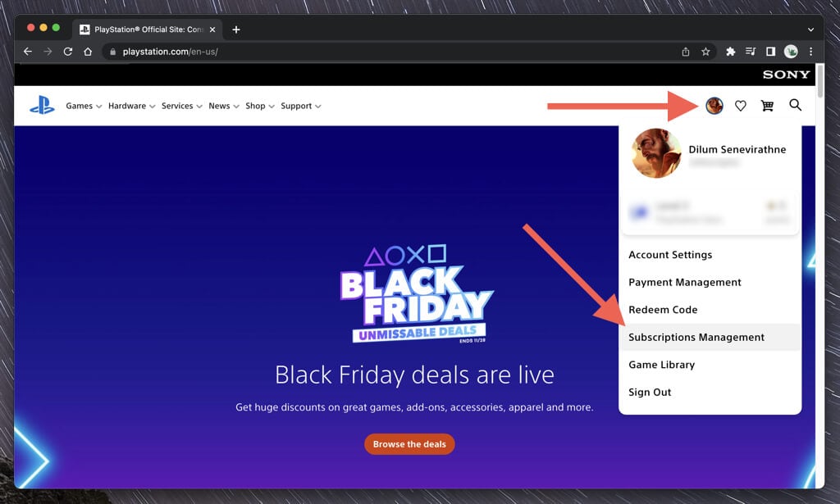Click the profile avatar icon in header
This screenshot has height=504, width=840.
(714, 106)
